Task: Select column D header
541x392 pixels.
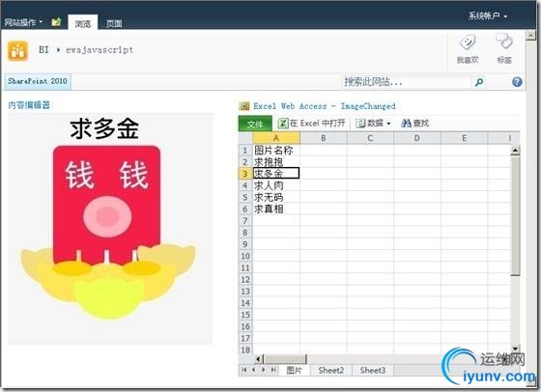Action: pyautogui.click(x=417, y=138)
